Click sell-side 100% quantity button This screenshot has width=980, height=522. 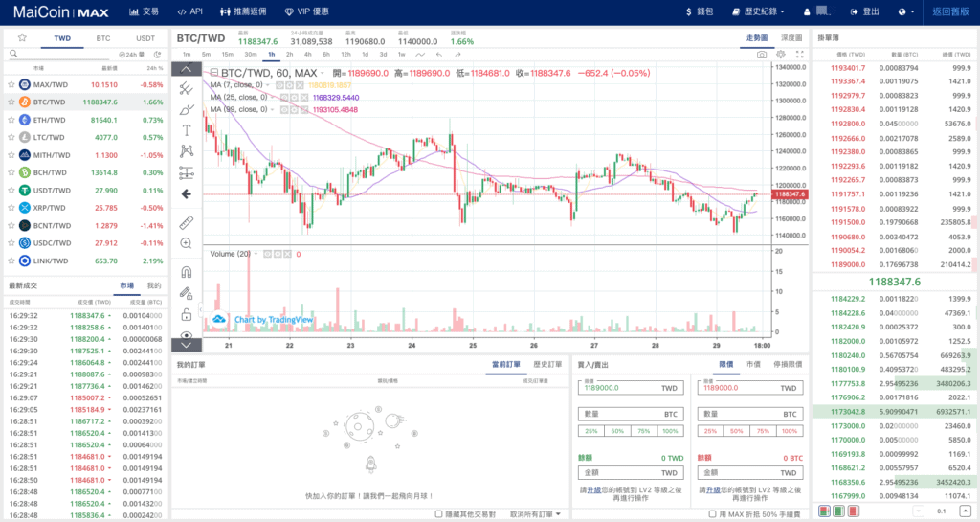pos(790,431)
